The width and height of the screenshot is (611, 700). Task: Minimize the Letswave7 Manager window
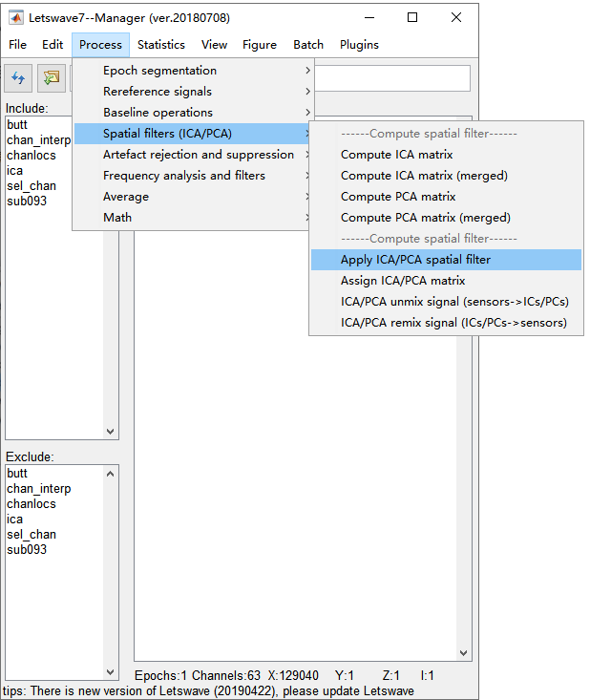(x=369, y=17)
